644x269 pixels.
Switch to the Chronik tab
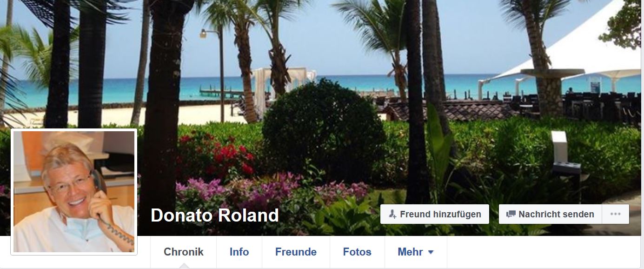(x=184, y=252)
